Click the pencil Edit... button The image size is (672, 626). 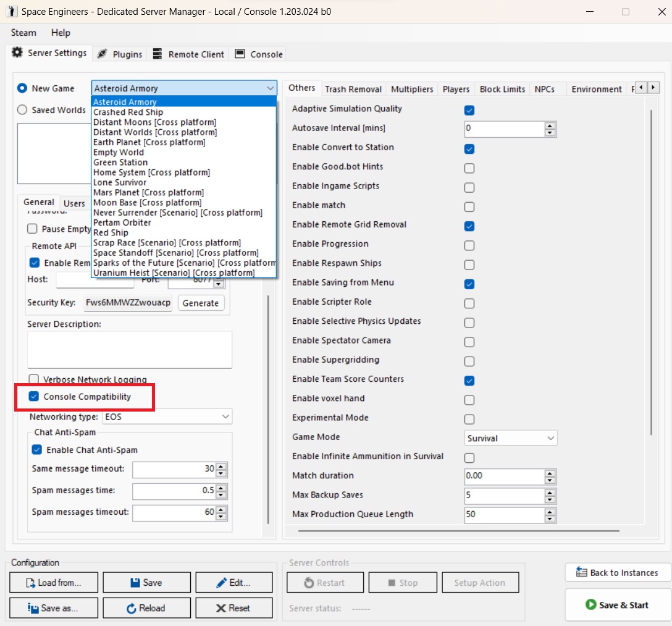(233, 583)
